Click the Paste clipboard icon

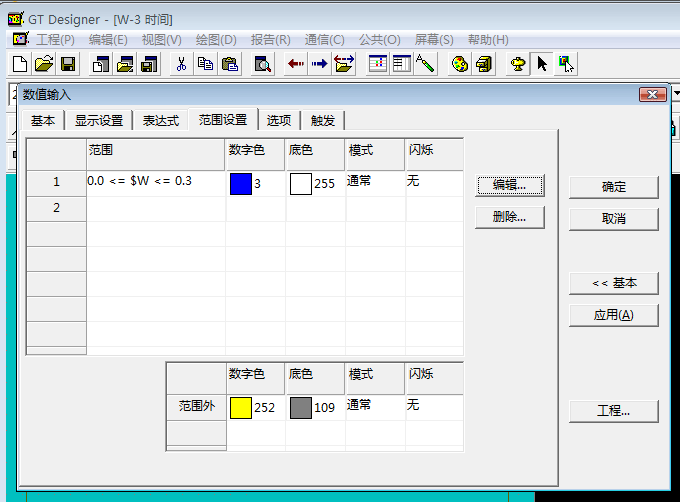pos(229,64)
